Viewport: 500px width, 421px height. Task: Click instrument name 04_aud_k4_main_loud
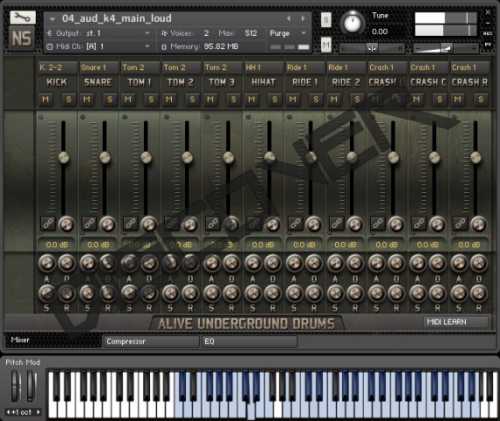117,19
